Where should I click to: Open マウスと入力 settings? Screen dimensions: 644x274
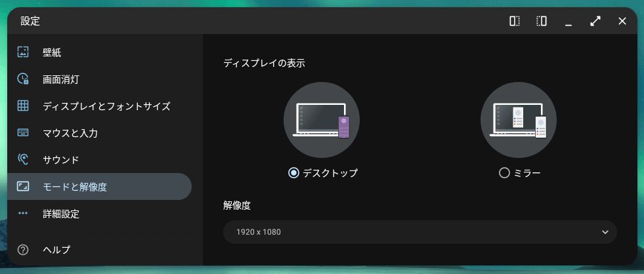point(99,133)
